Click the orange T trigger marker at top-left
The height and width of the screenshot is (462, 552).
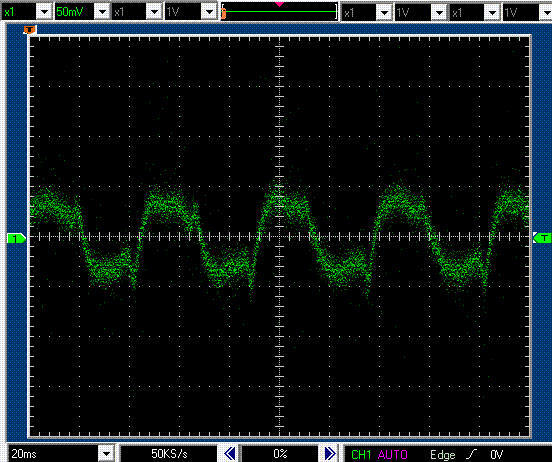[x=30, y=30]
